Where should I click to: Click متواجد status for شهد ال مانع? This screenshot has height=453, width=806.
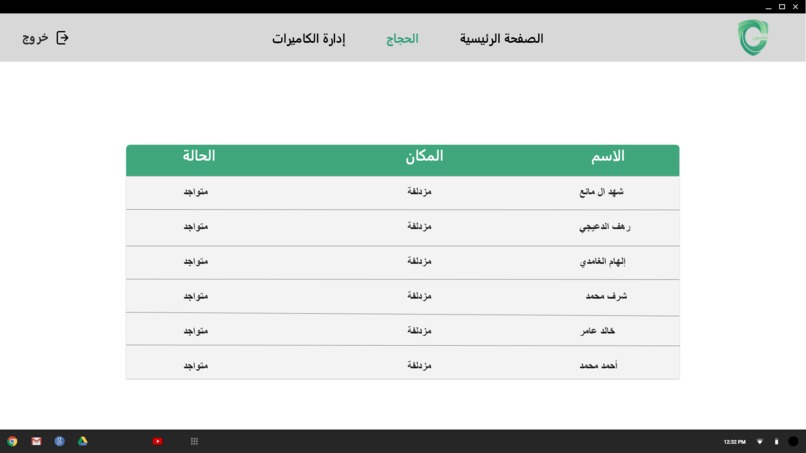pyautogui.click(x=196, y=192)
